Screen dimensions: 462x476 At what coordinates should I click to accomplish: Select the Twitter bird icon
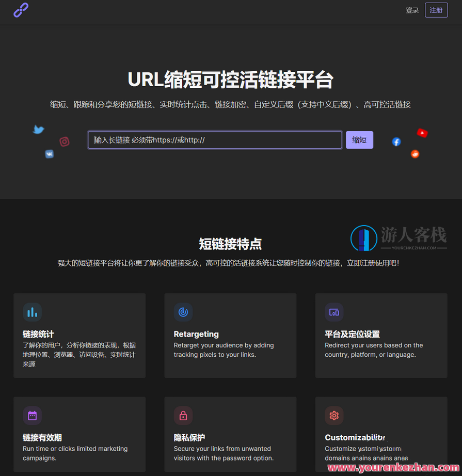(39, 130)
